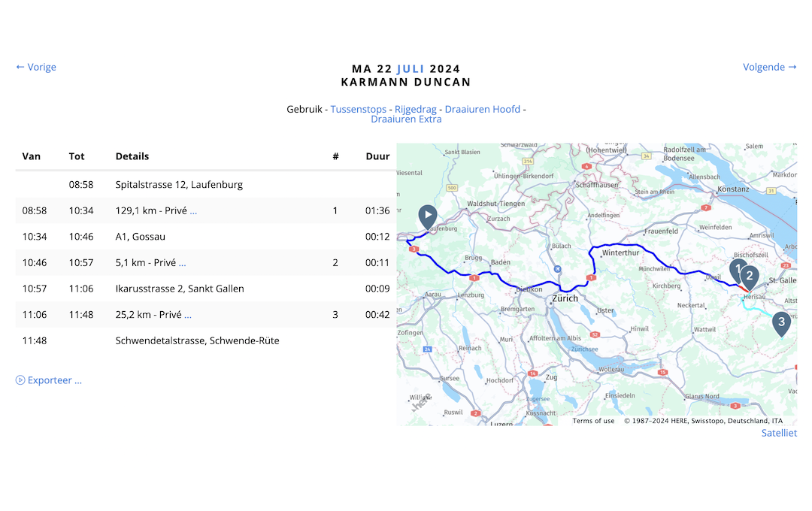812x511 pixels.
Task: Click the 129,1 km - Privé text
Action: point(151,210)
